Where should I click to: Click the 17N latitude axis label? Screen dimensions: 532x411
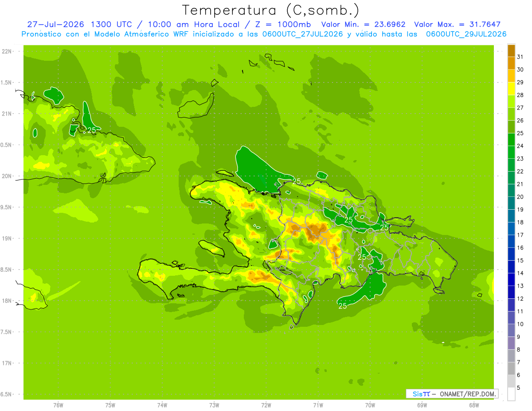pyautogui.click(x=7, y=363)
